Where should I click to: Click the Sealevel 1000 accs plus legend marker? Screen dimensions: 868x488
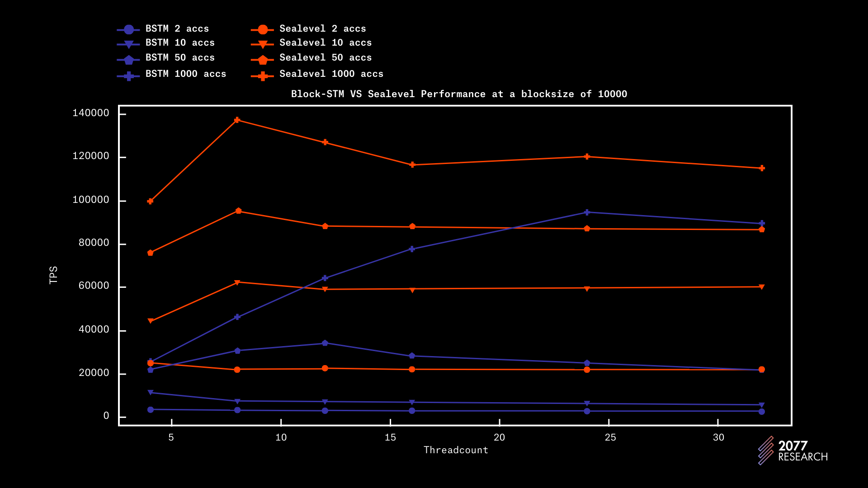263,76
